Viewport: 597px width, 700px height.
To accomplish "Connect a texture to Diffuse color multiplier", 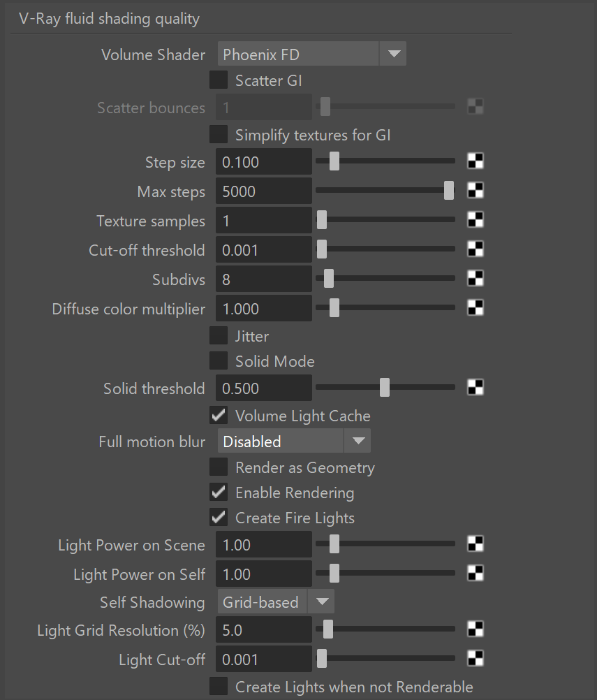I will pyautogui.click(x=476, y=307).
